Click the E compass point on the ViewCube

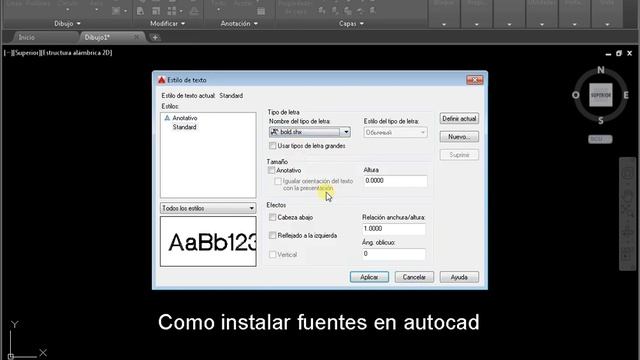click(x=626, y=95)
